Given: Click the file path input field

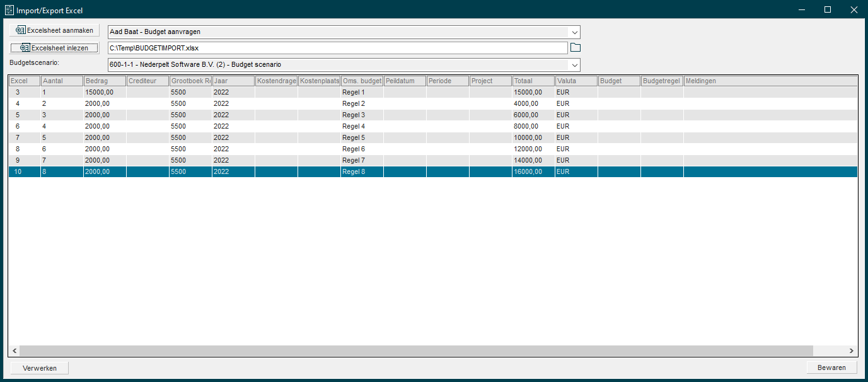Looking at the screenshot, I should coord(337,48).
